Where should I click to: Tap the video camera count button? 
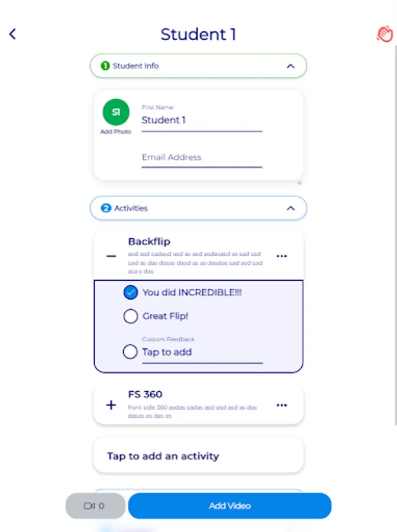tap(95, 506)
